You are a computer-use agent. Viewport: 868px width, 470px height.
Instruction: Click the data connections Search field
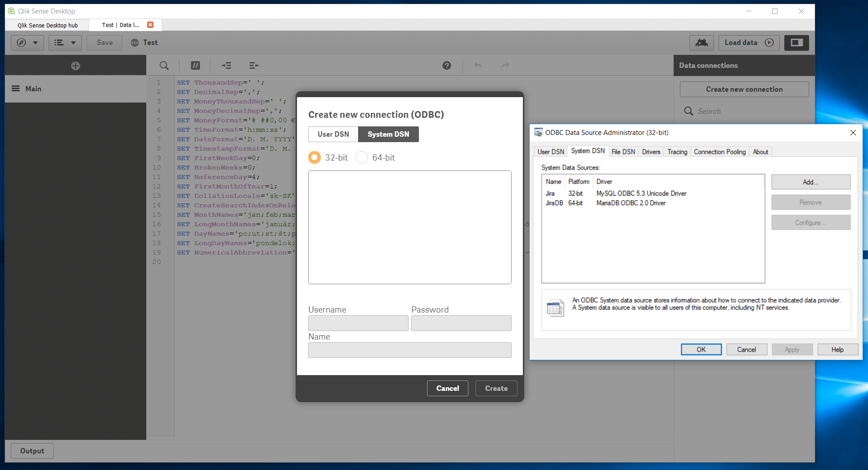(x=744, y=111)
